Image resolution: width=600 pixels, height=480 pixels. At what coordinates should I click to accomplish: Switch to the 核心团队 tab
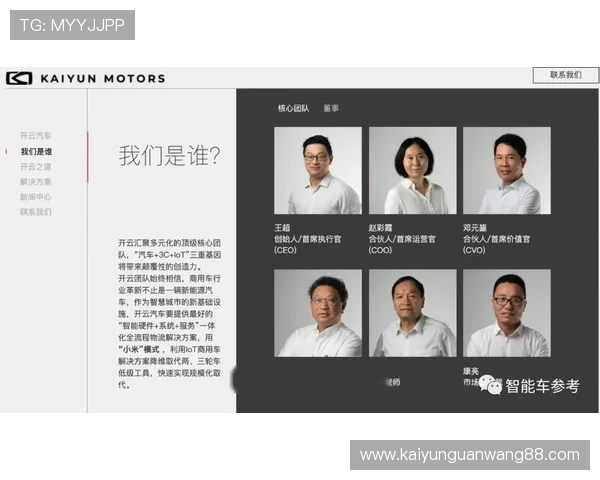(293, 108)
